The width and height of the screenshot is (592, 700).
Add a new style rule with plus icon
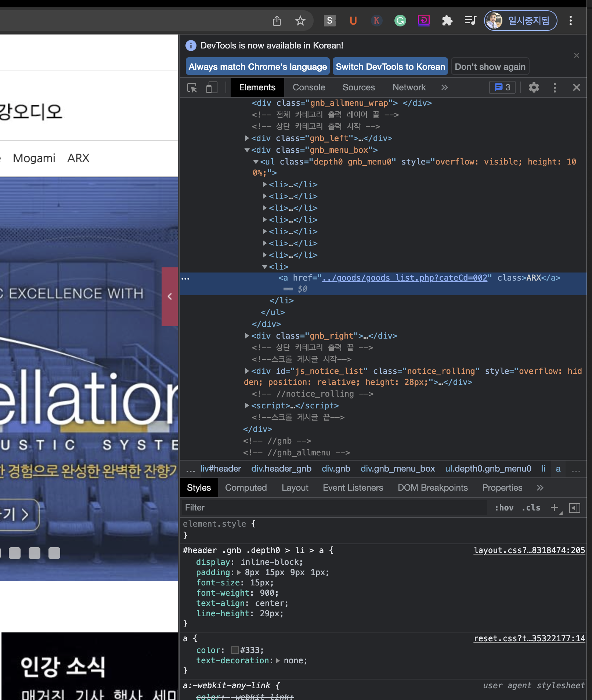(555, 508)
